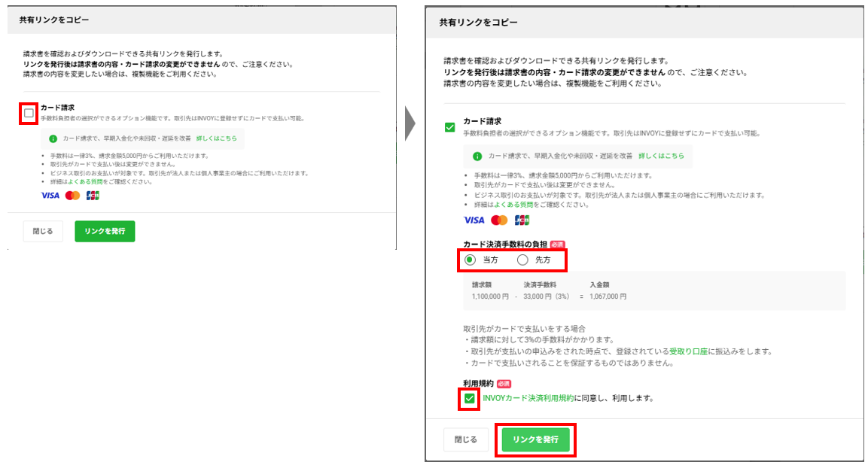Click the VISA logo in right dialog
The width and height of the screenshot is (868, 465).
click(x=474, y=220)
